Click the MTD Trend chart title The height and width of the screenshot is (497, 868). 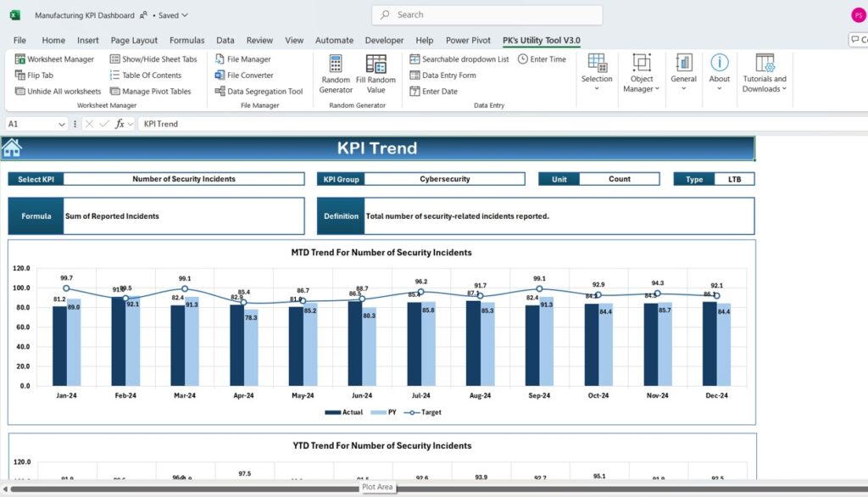[x=381, y=253]
